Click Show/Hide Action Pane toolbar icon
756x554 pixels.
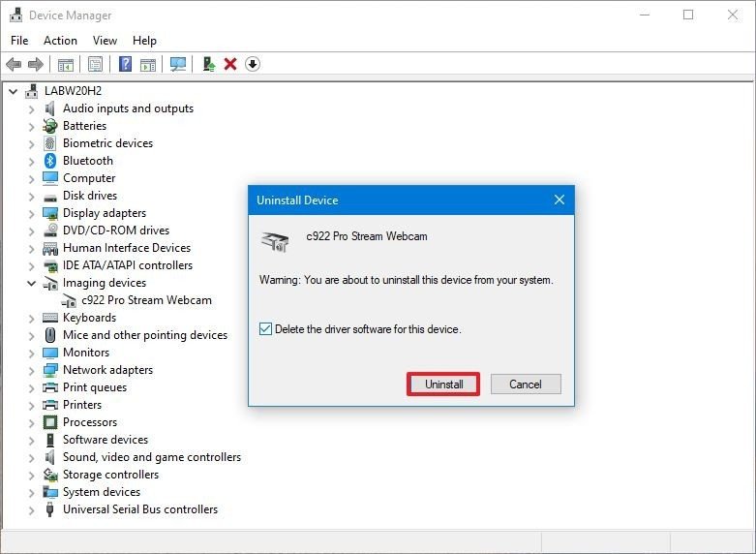pos(148,64)
